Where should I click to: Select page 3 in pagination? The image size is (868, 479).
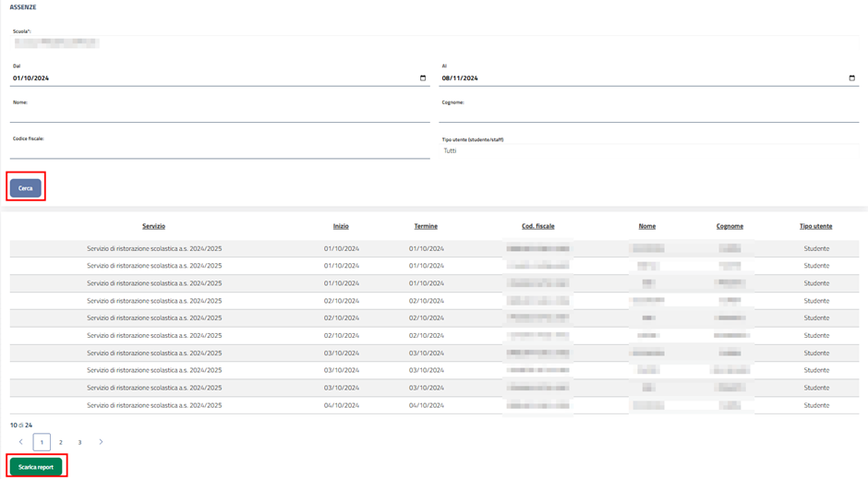pos(79,443)
